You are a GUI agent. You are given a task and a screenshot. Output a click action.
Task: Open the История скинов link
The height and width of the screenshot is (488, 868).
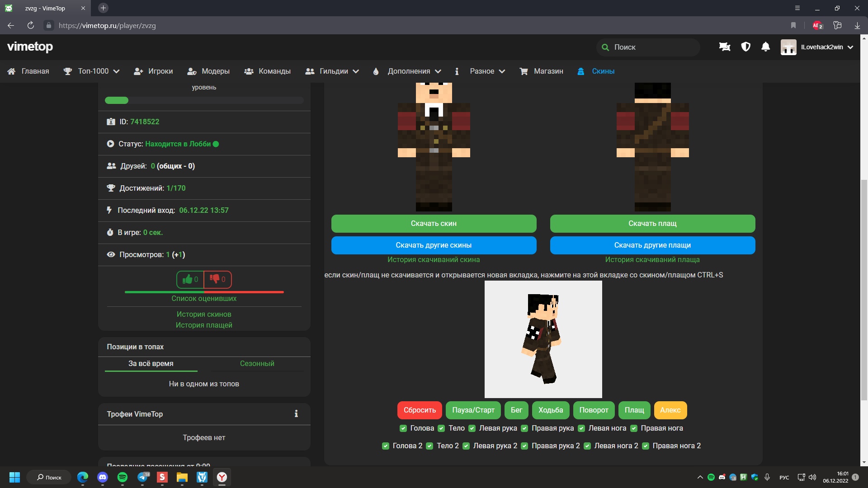pyautogui.click(x=204, y=314)
